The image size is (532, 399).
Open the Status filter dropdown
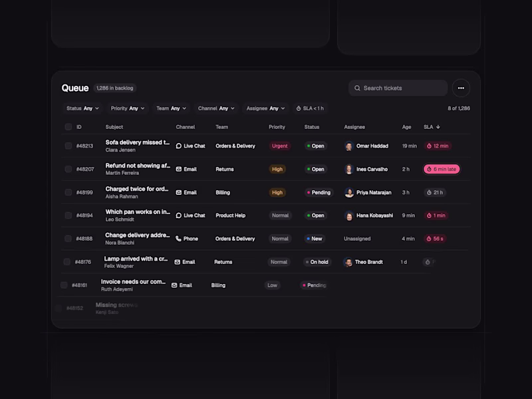click(x=82, y=108)
